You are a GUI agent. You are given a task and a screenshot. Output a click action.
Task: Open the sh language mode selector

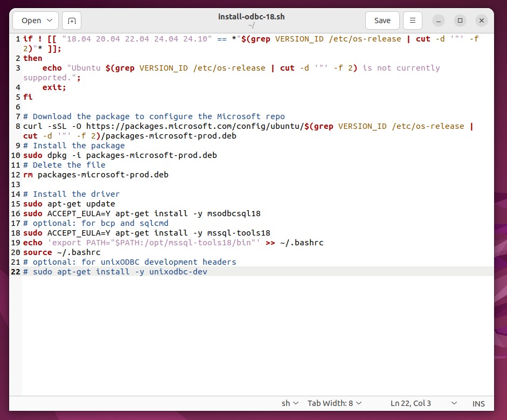coord(289,403)
